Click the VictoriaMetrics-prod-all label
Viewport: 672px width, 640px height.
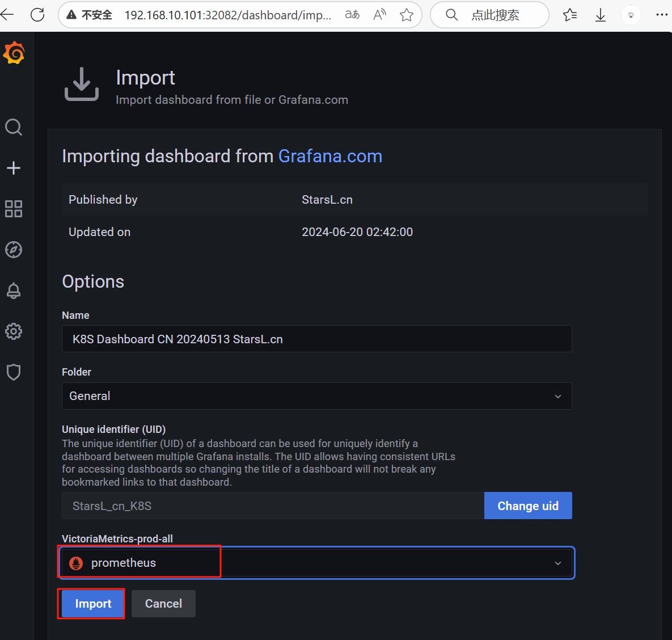tap(117, 539)
